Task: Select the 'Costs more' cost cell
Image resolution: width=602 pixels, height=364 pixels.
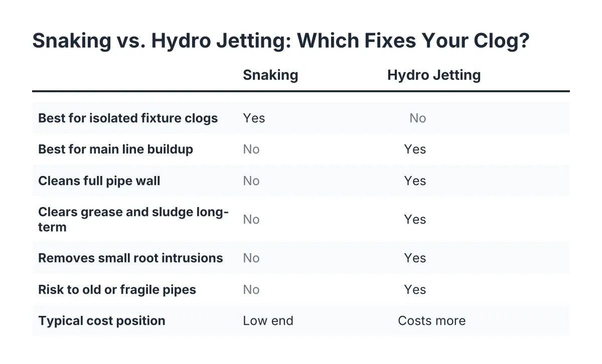Action: point(432,321)
